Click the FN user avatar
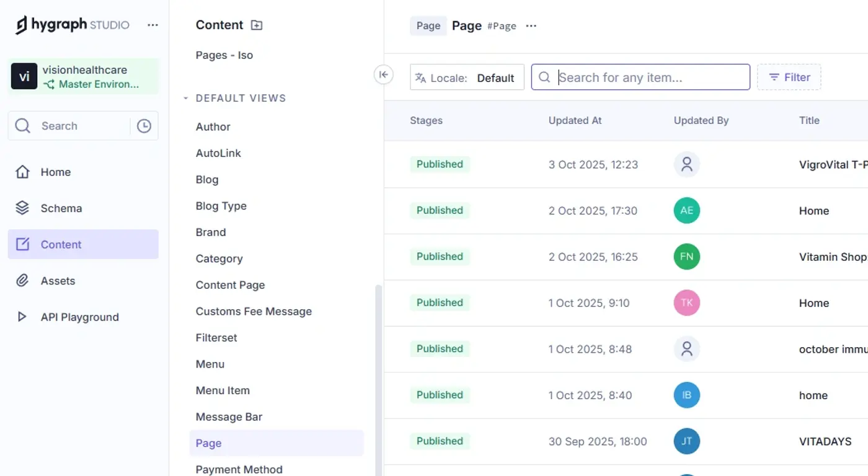868x476 pixels. 687,257
